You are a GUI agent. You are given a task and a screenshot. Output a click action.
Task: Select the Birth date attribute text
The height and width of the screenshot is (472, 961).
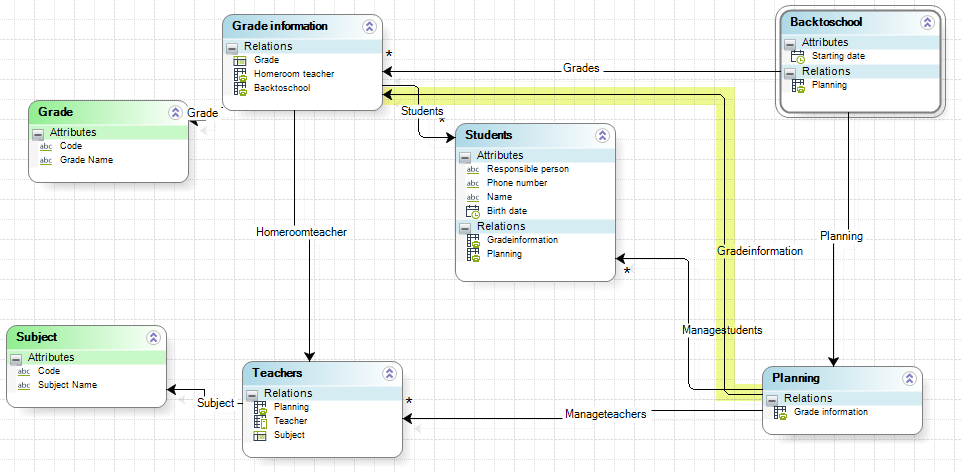tap(507, 211)
